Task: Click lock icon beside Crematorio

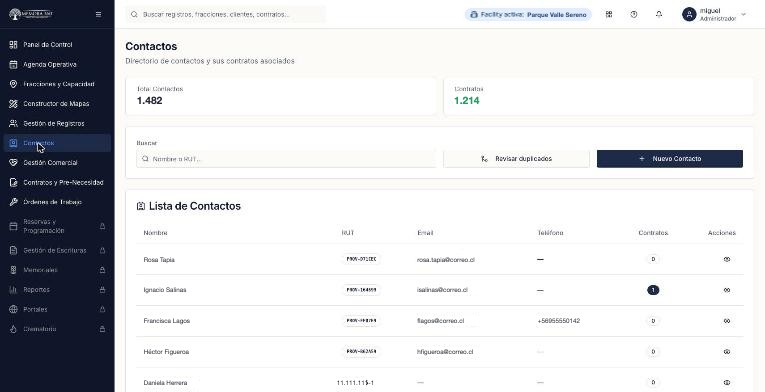Action: point(102,329)
